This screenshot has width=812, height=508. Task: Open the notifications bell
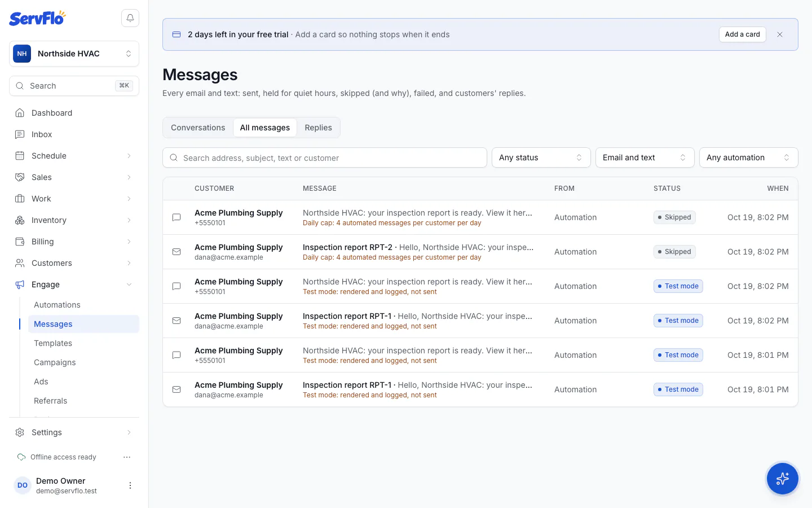(x=130, y=18)
